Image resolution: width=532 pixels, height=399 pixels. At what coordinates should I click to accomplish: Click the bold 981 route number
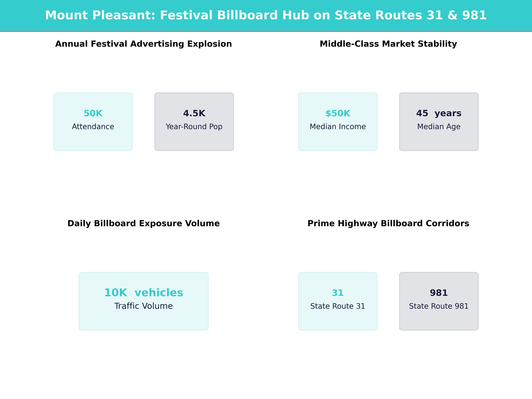[x=439, y=293]
